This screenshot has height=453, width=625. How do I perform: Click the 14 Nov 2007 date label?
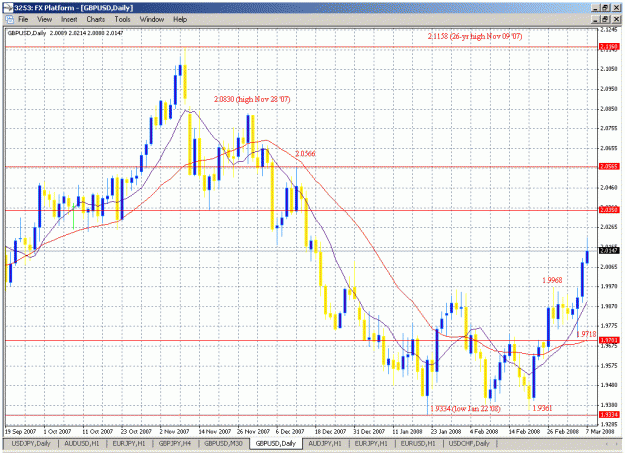(x=215, y=432)
